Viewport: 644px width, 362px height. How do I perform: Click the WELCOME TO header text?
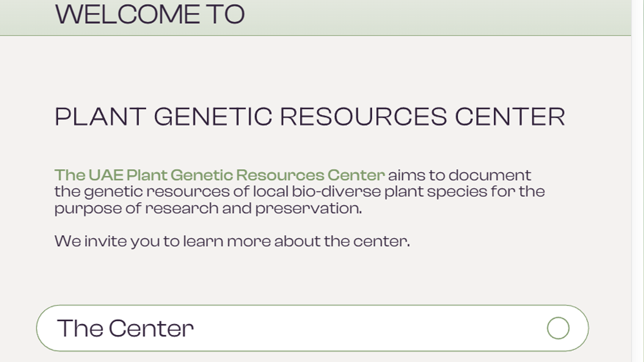[150, 15]
